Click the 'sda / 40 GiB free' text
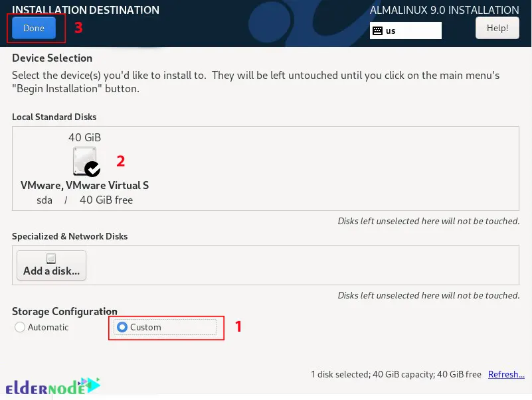 (84, 200)
